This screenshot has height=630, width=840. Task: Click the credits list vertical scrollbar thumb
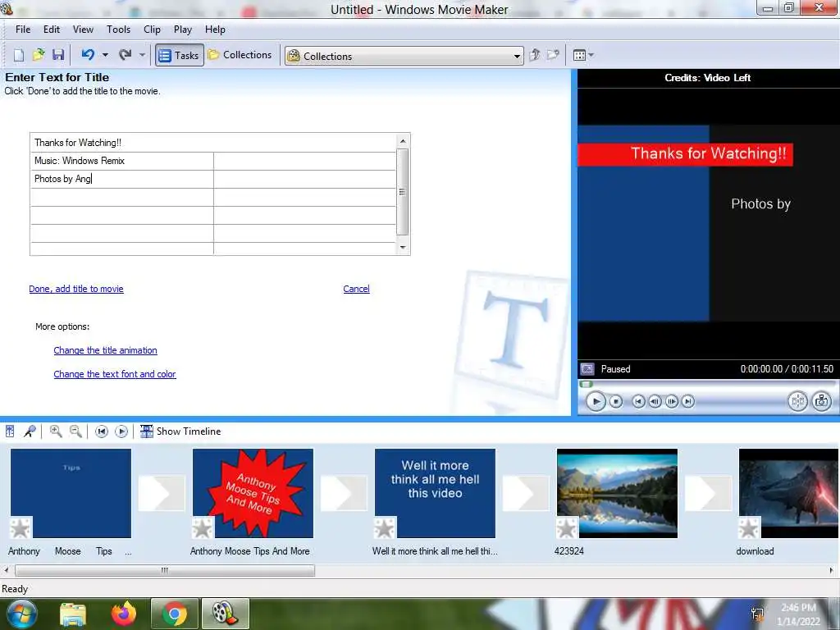click(x=403, y=192)
